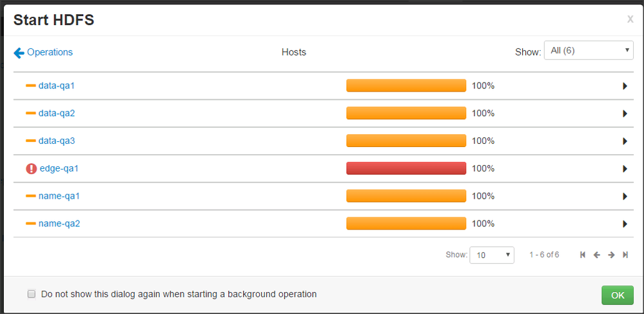The image size is (644, 314).
Task: Go to the previous page of hosts
Action: pyautogui.click(x=597, y=255)
